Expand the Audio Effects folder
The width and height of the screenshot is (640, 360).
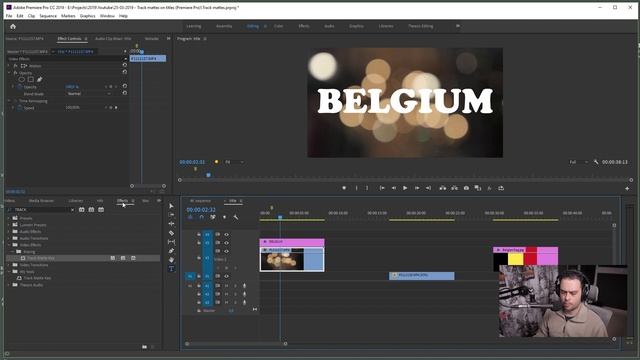coord(9,232)
